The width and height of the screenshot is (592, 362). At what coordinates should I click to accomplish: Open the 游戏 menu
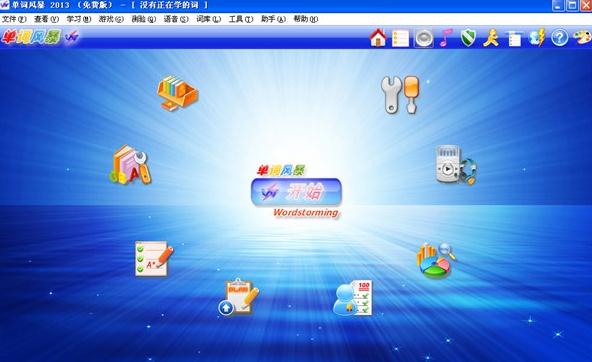pyautogui.click(x=111, y=19)
